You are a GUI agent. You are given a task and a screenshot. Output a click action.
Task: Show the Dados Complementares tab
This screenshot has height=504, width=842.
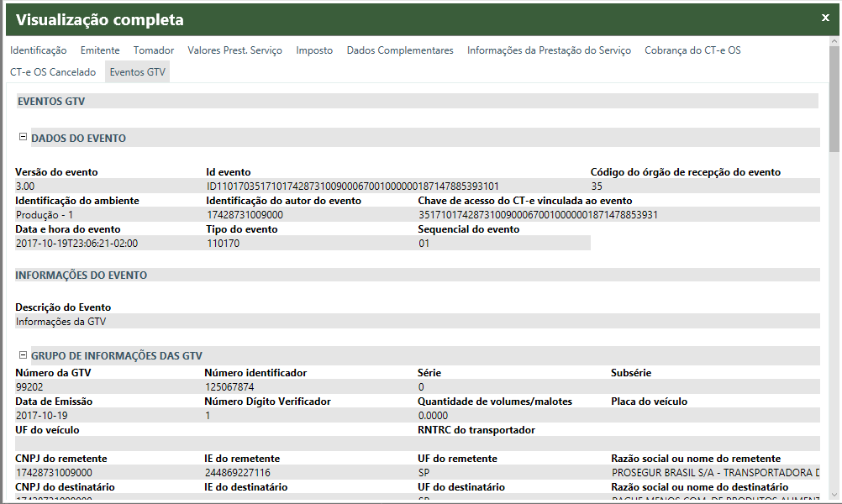pyautogui.click(x=400, y=50)
